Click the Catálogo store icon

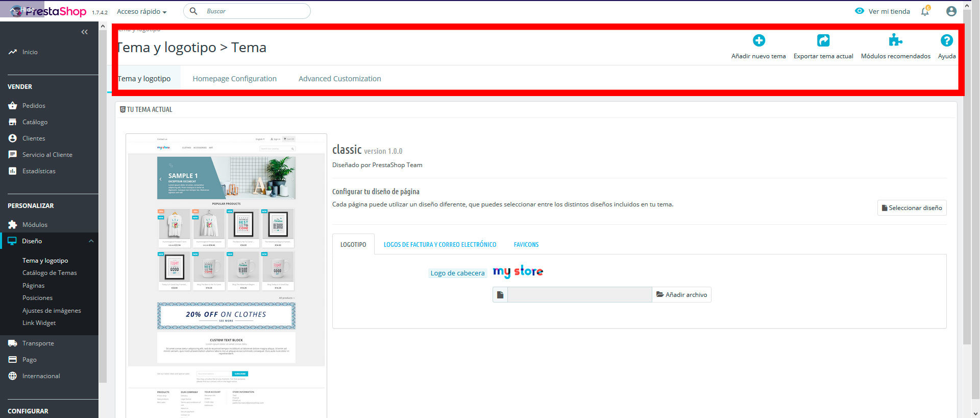pos(13,122)
